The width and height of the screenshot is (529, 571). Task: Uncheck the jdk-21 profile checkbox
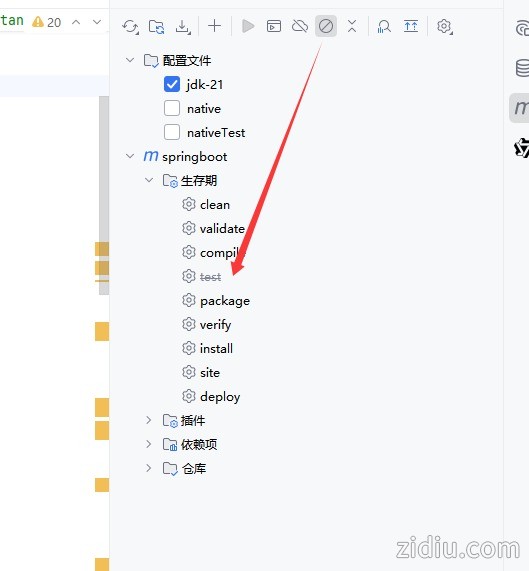coord(172,84)
